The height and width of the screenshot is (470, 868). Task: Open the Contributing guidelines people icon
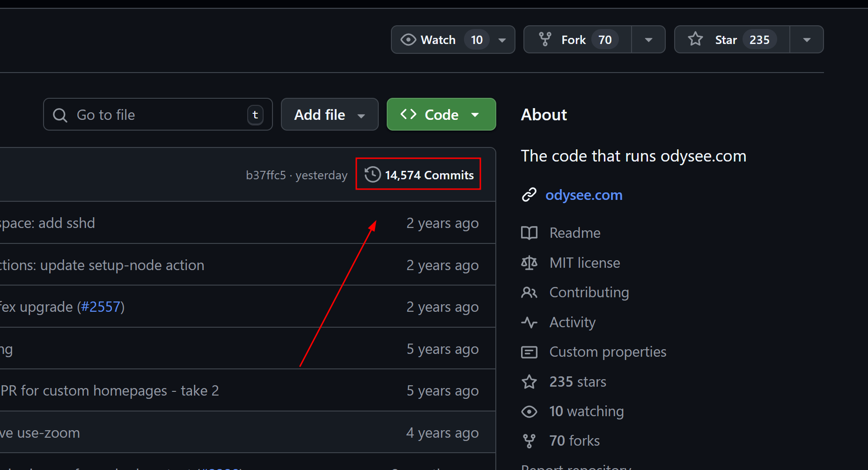(530, 293)
